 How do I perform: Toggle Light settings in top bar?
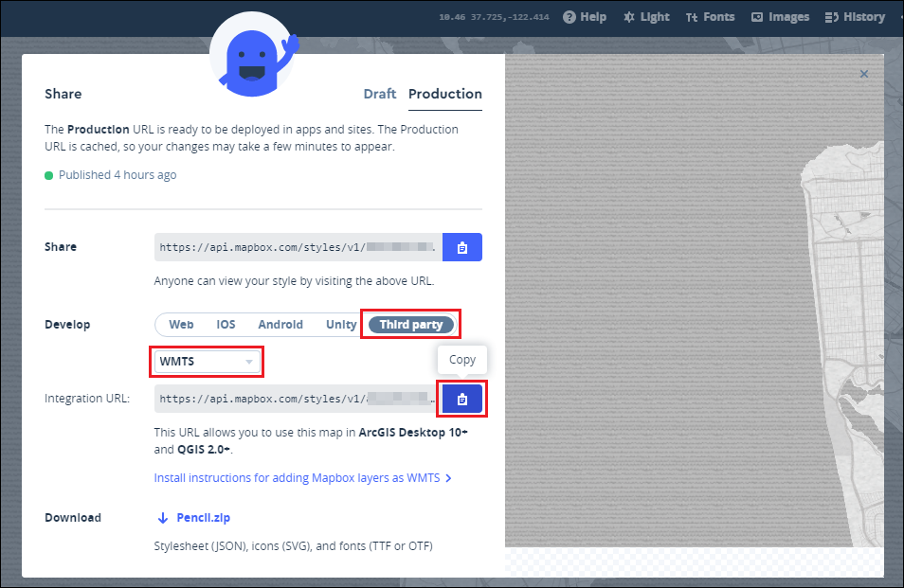[x=646, y=17]
